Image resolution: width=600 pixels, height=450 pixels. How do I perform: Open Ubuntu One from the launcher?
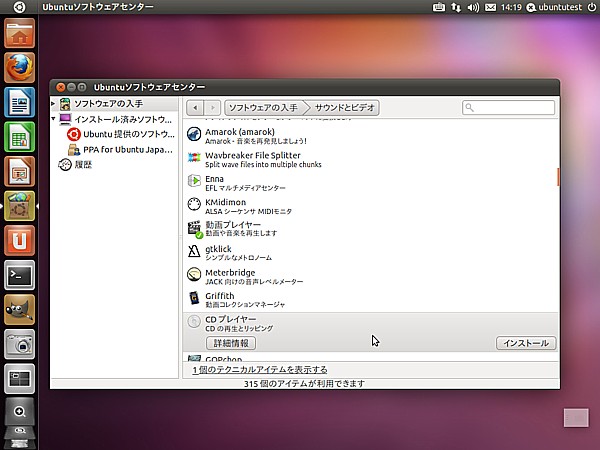pyautogui.click(x=20, y=240)
